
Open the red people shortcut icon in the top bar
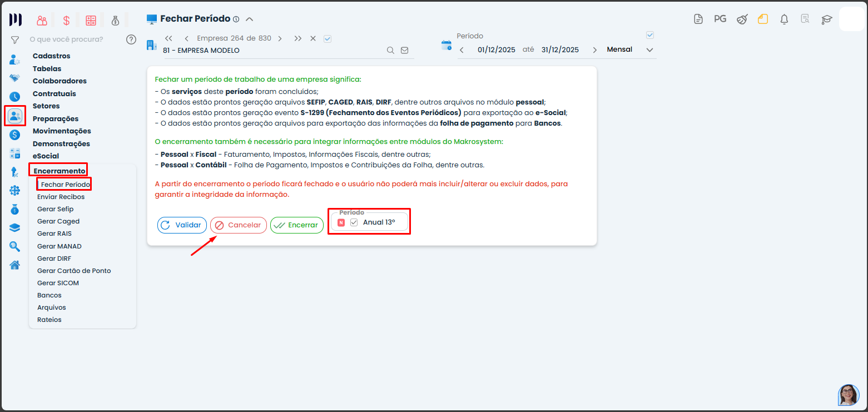42,21
